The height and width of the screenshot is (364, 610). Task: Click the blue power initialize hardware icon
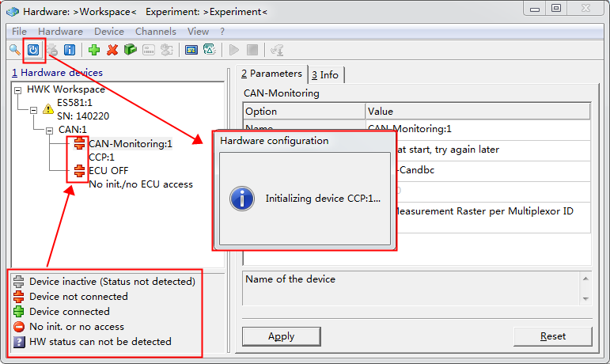click(x=33, y=50)
